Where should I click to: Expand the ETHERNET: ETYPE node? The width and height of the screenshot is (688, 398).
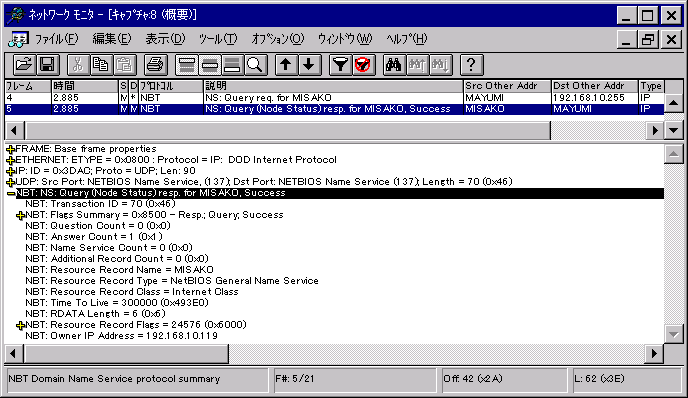(x=11, y=161)
